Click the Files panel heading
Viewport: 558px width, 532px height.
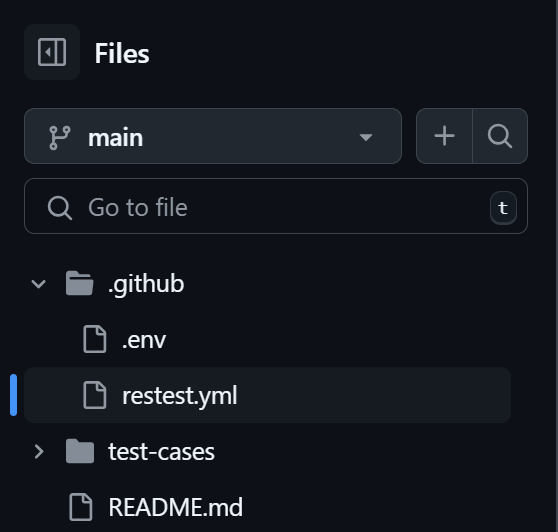(x=122, y=53)
